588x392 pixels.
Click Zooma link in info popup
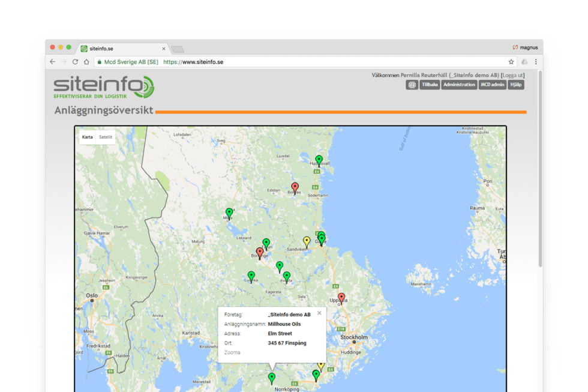[x=232, y=352]
